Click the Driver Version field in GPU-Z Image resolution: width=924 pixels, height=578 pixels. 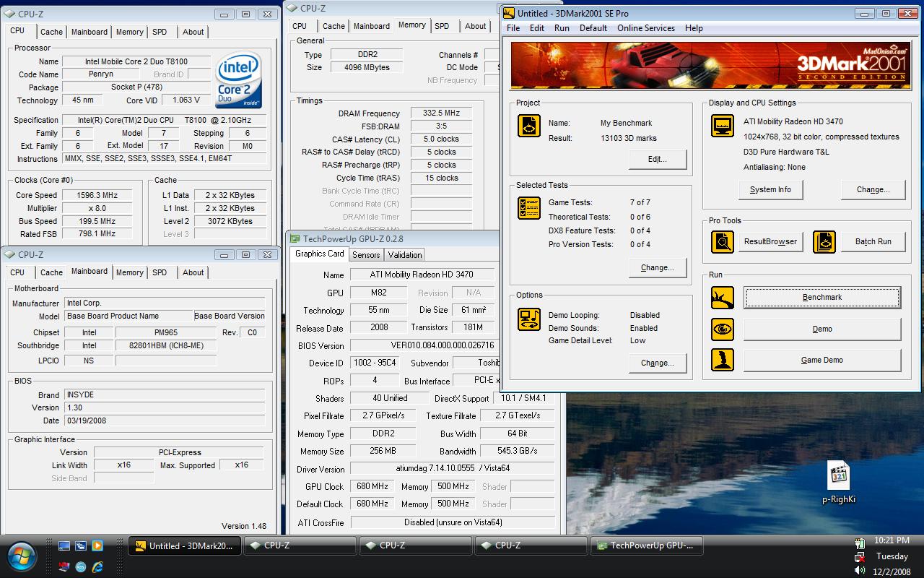pyautogui.click(x=453, y=468)
